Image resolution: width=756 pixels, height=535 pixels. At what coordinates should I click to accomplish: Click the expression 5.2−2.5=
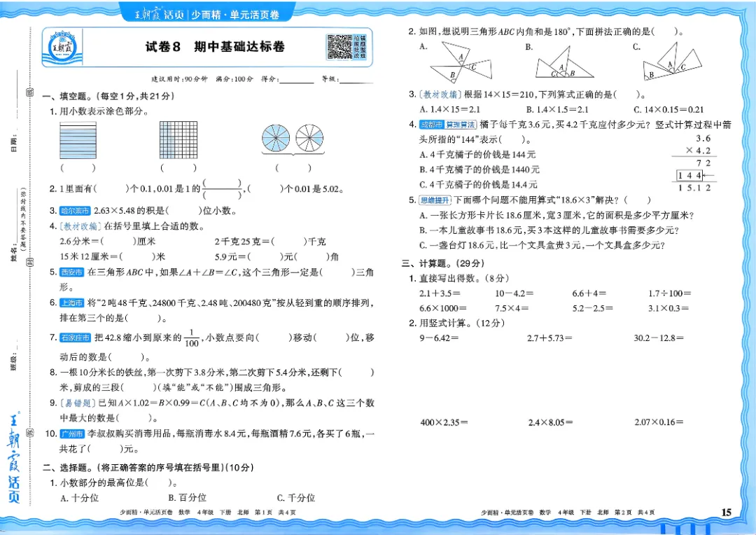point(593,308)
